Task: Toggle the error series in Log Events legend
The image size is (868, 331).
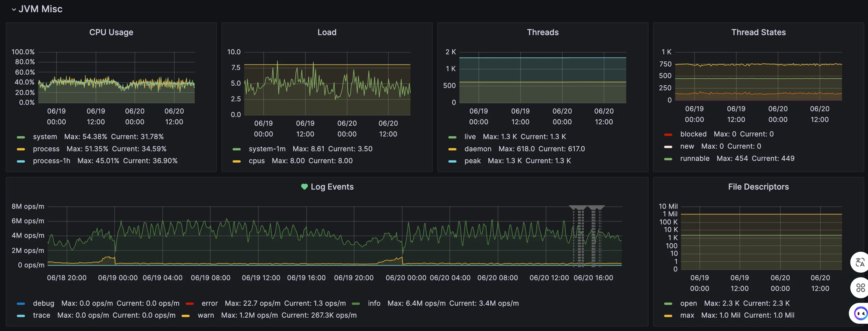Action: pyautogui.click(x=210, y=303)
